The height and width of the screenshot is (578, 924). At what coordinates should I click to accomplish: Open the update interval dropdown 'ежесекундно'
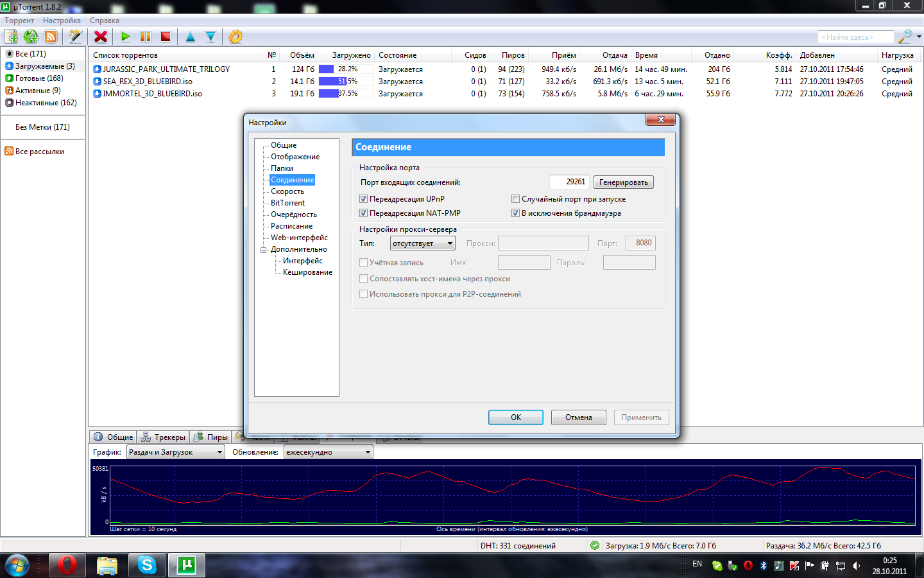click(329, 452)
